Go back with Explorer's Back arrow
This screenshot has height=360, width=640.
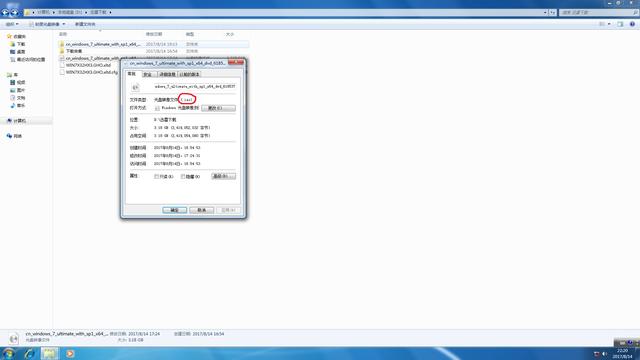pyautogui.click(x=5, y=13)
